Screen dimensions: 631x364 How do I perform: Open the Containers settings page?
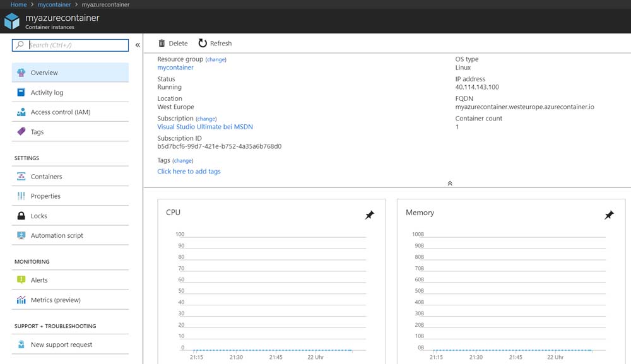46,177
